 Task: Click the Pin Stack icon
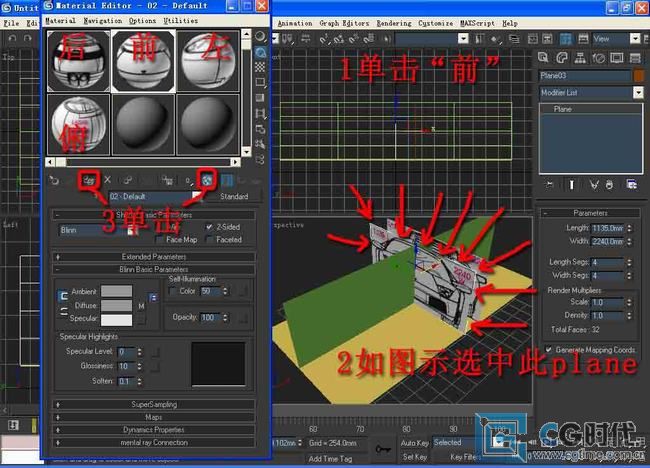point(549,184)
